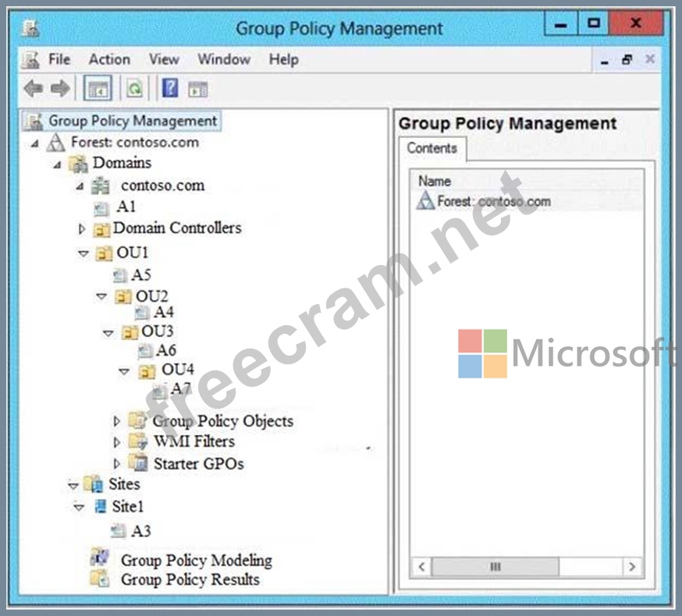This screenshot has height=616, width=682.
Task: Click the Sites container icon
Action: coord(94,484)
